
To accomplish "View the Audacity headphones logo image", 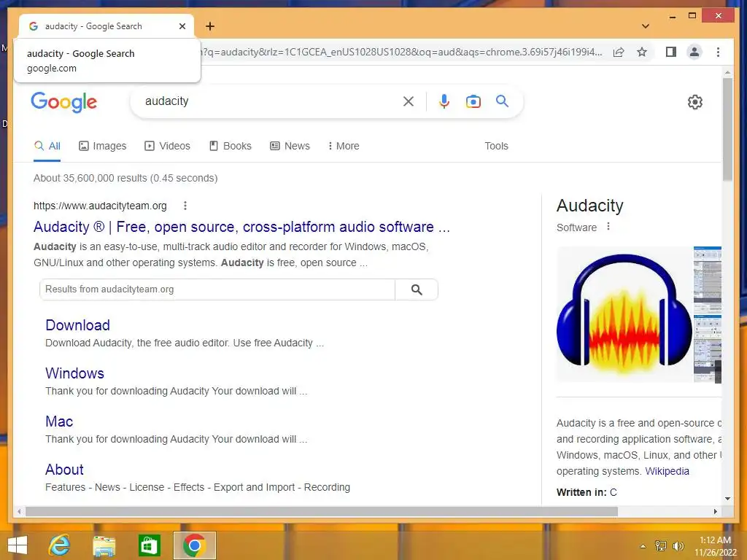I will [624, 314].
